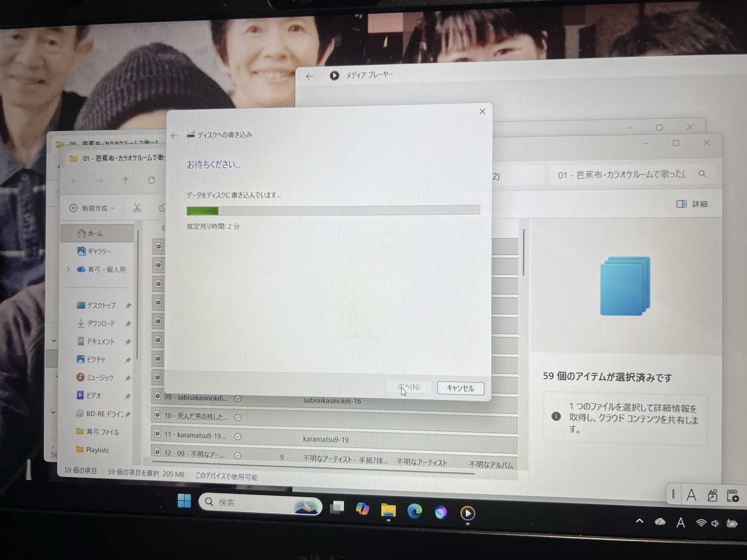Click the Copilot icon on the taskbar
Image resolution: width=747 pixels, height=560 pixels.
pos(363,509)
